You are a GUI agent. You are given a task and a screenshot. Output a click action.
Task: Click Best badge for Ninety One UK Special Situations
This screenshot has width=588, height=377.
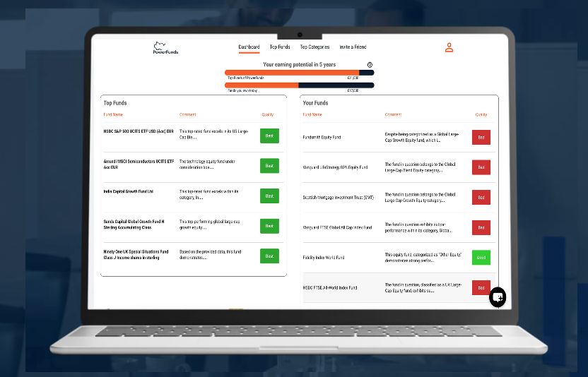pyautogui.click(x=269, y=256)
